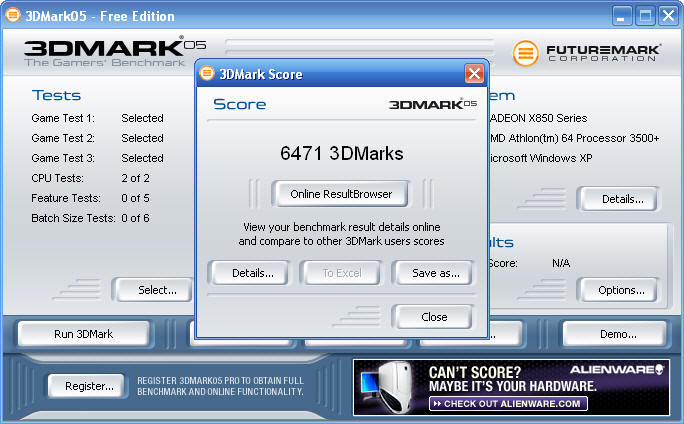Click the Register... button
The height and width of the screenshot is (424, 684).
click(x=87, y=386)
